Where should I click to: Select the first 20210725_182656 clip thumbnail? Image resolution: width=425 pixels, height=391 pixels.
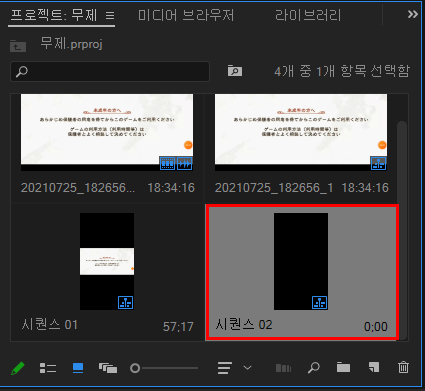[107, 132]
